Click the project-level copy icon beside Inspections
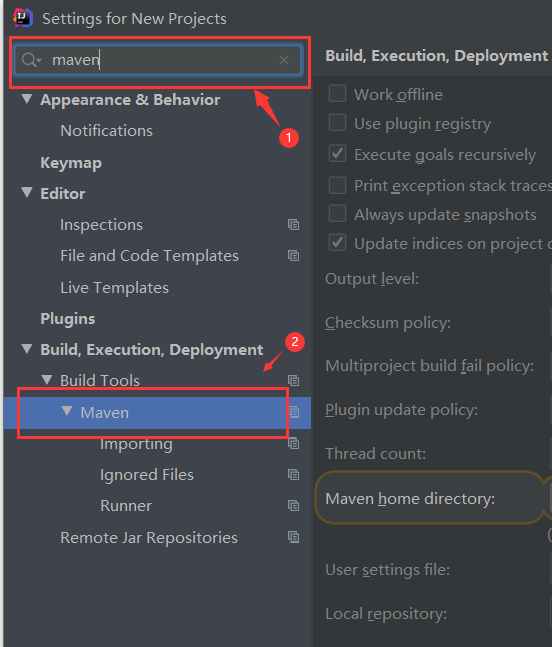Viewport: 552px width, 647px height. (x=293, y=224)
